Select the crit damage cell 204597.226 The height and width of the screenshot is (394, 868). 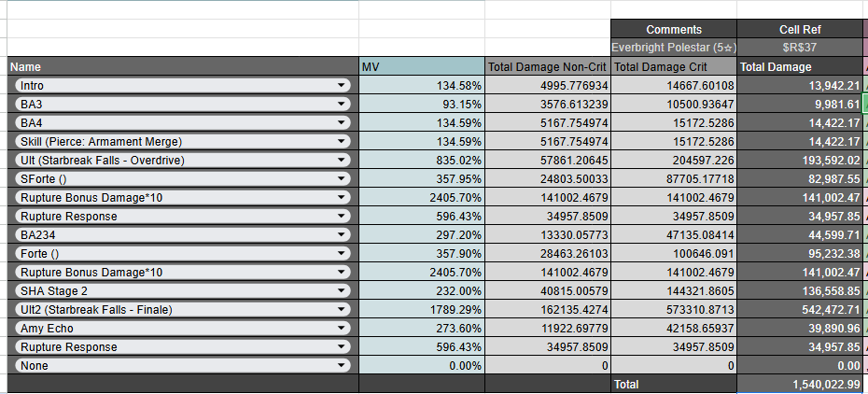(x=674, y=161)
